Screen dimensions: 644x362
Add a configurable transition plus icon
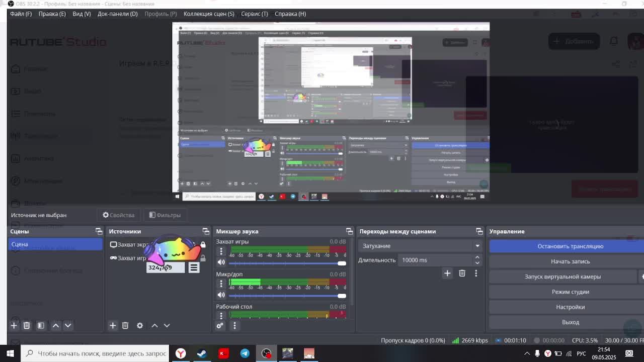click(447, 273)
